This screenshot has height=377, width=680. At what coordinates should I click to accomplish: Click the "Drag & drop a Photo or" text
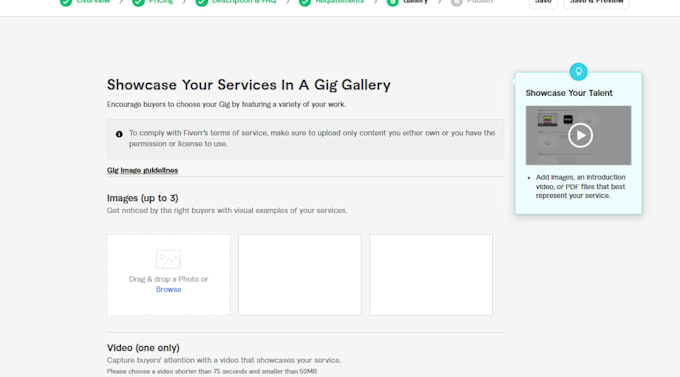168,279
